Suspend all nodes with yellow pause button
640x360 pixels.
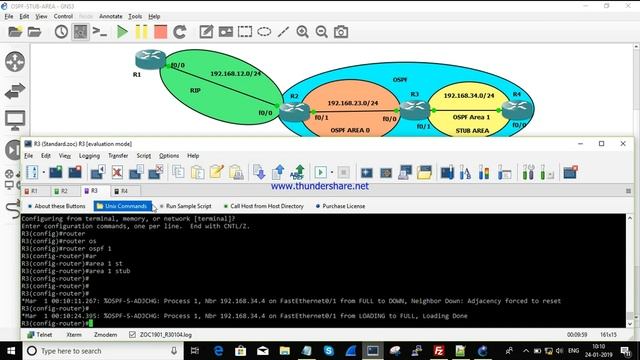pyautogui.click(x=141, y=32)
